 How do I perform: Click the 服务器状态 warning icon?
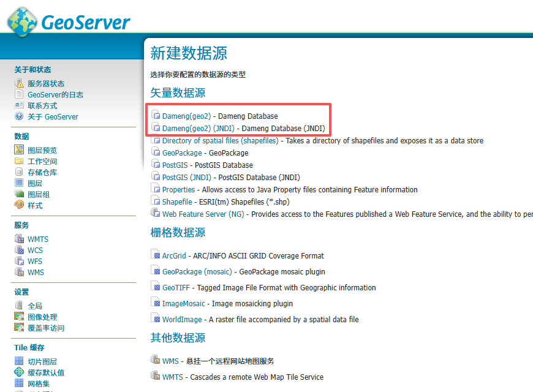point(20,83)
